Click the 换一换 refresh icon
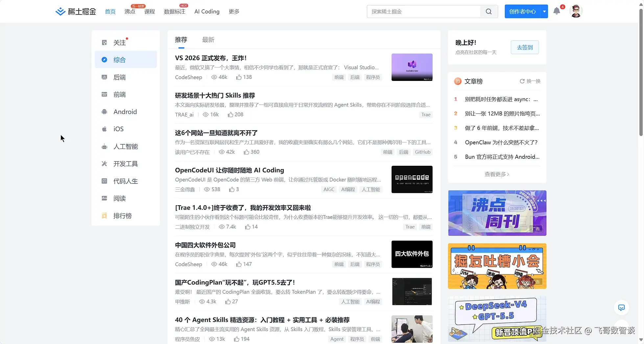This screenshot has width=644, height=344. click(x=522, y=81)
